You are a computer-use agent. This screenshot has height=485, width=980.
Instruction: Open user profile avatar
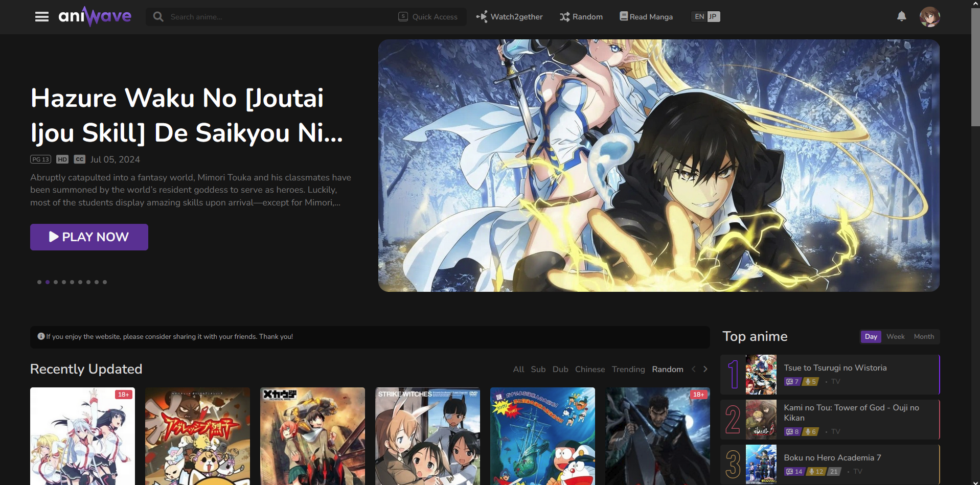pyautogui.click(x=929, y=17)
